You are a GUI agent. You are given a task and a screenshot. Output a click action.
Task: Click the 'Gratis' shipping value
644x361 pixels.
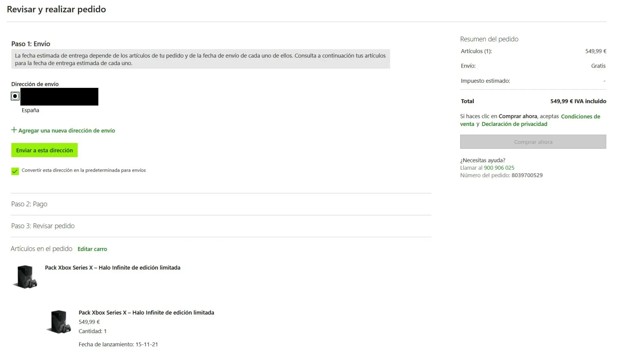(x=598, y=66)
